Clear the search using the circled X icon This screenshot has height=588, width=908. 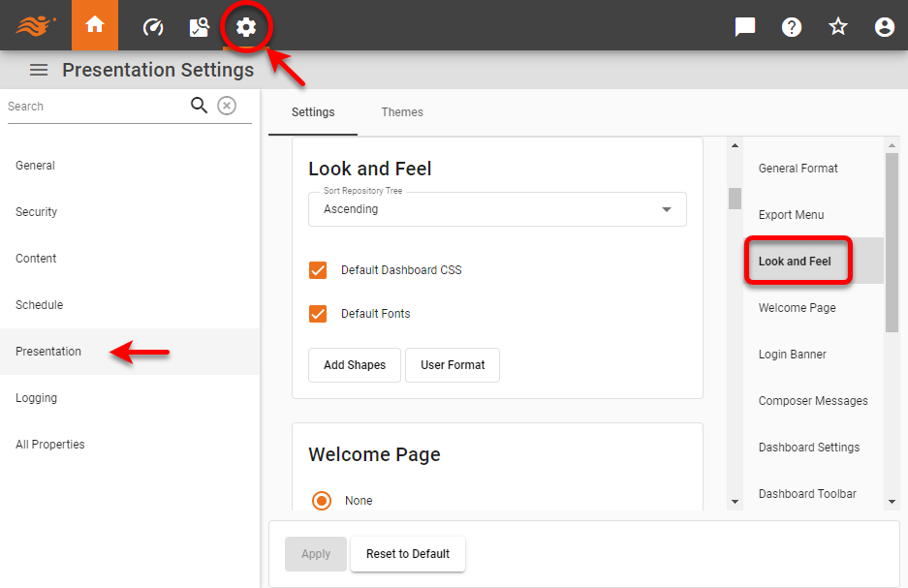click(x=227, y=106)
